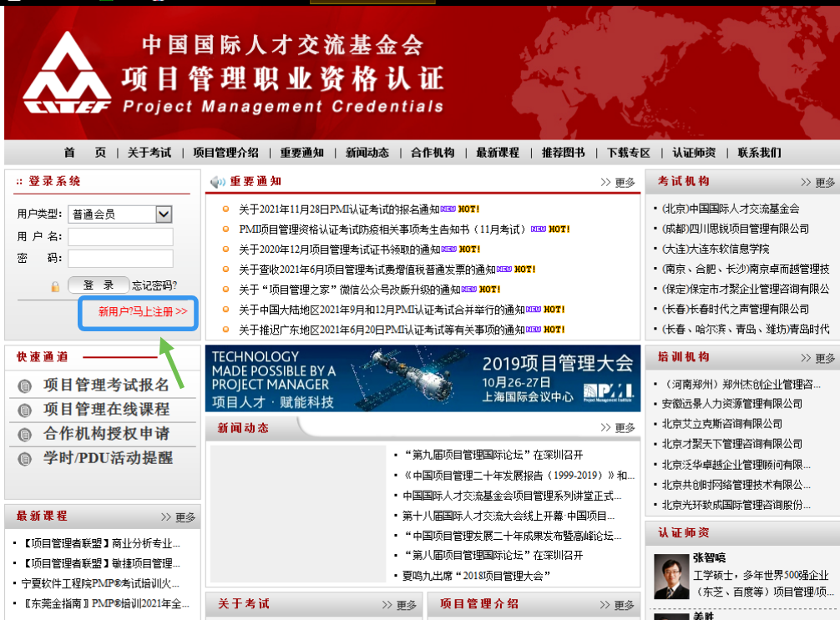The height and width of the screenshot is (620, 840).
Task: Go to 首页 via the navigation bar
Action: [86, 154]
